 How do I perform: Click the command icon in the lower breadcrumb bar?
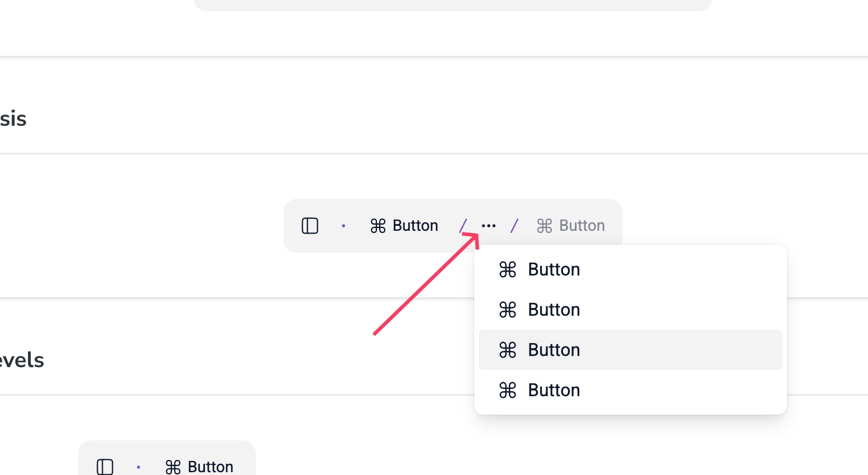tap(173, 467)
